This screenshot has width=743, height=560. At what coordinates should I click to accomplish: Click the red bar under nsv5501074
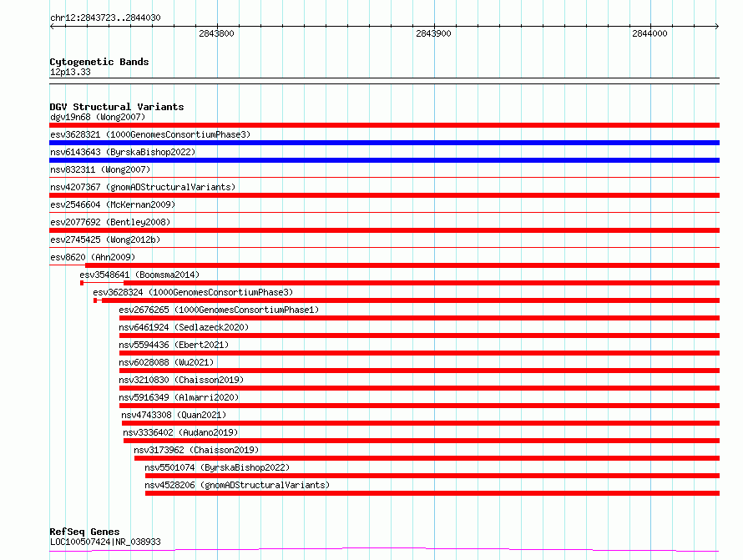coord(432,476)
